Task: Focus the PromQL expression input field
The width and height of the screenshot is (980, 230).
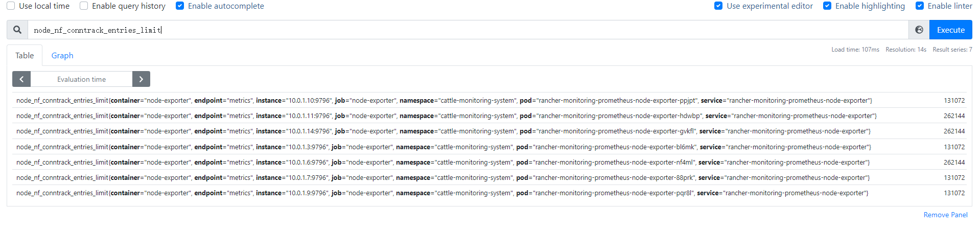Action: [x=468, y=30]
